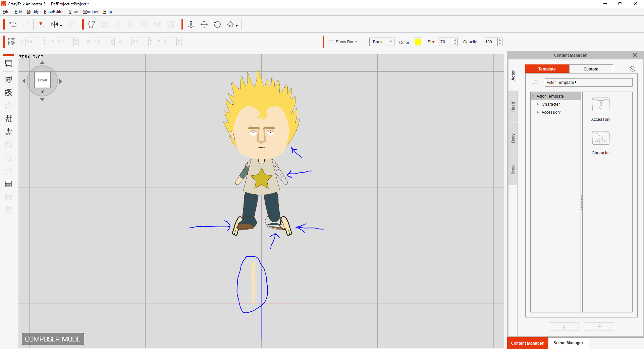Click the Size value field

tap(446, 42)
